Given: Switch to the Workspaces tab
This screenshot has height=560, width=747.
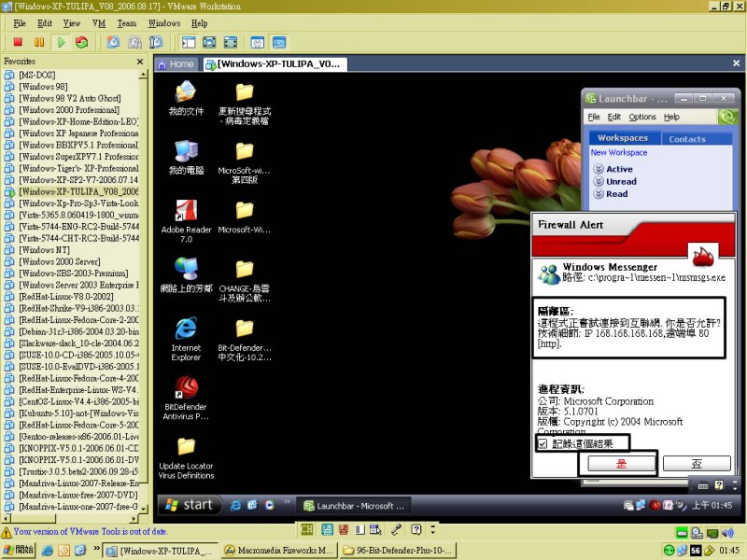Looking at the screenshot, I should click(x=623, y=137).
